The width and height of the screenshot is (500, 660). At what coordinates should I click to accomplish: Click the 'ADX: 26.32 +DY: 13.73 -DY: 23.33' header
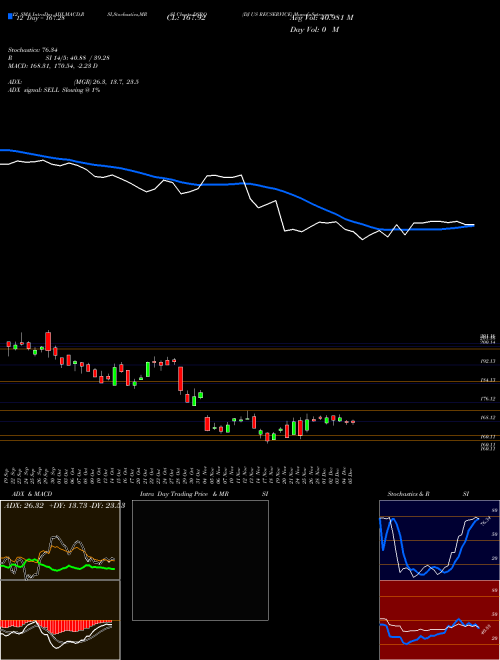[64, 506]
